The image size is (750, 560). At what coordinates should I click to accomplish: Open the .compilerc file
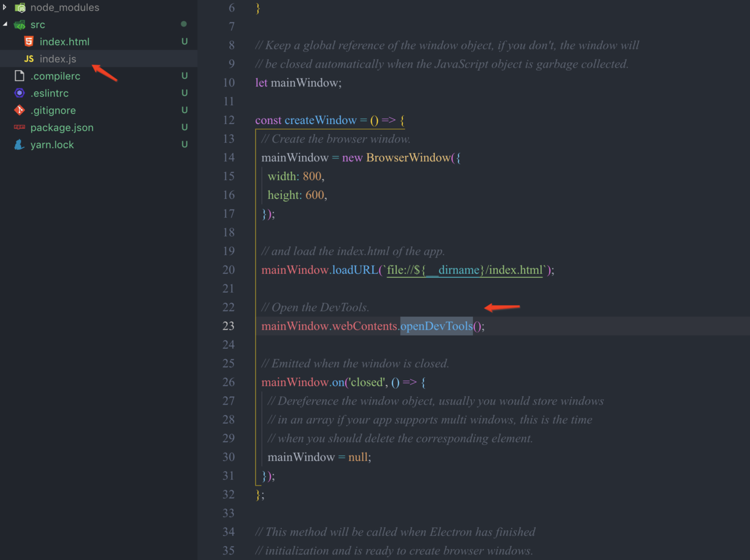[x=55, y=76]
